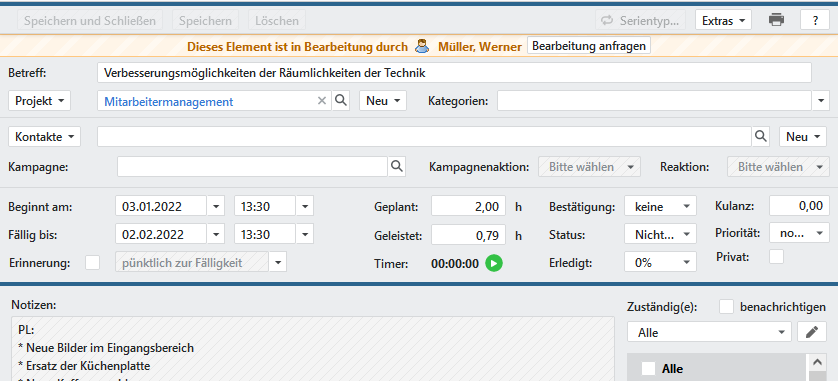The height and width of the screenshot is (381, 838).
Task: Clear the Mitarbeitermanagement project with X icon
Action: pos(322,100)
